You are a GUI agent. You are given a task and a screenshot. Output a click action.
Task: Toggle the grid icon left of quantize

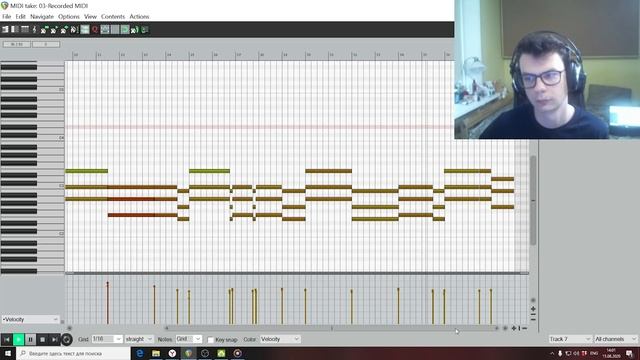pos(84,29)
